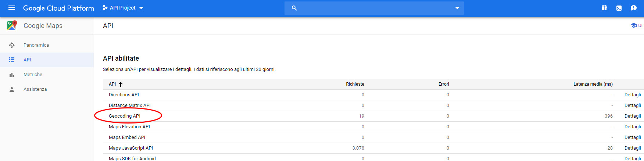644x161 pixels.
Task: Sort by Latenza media (ms) column header
Action: coord(593,84)
